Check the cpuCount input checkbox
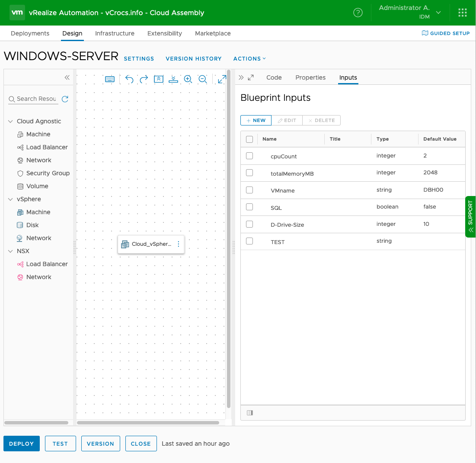Image resolution: width=476 pixels, height=463 pixels. tap(249, 156)
